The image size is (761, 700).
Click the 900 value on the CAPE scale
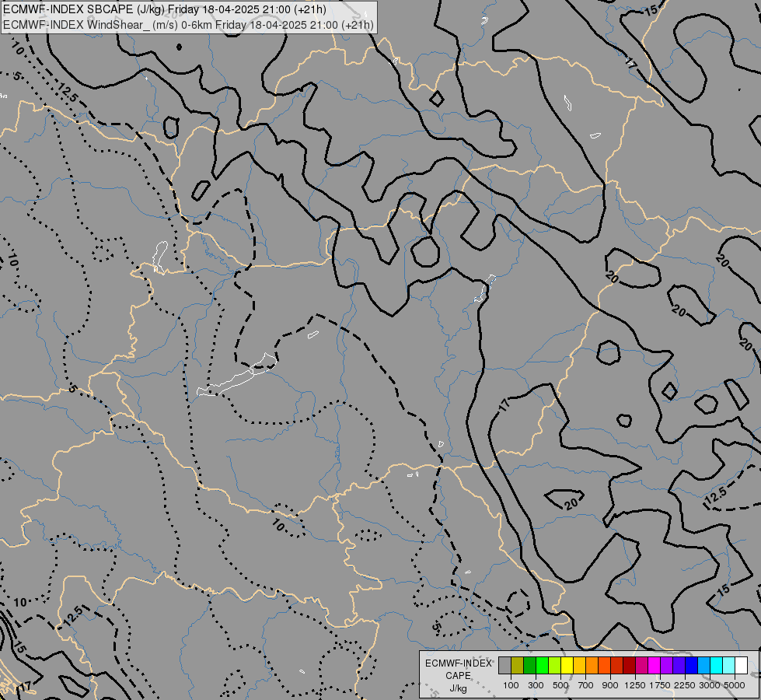click(610, 685)
